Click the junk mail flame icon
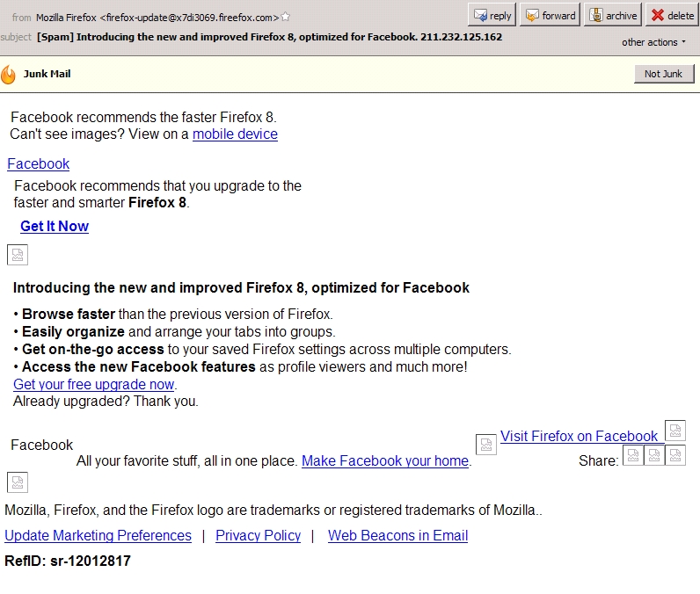Screen dimensions: 700x594 [9, 75]
